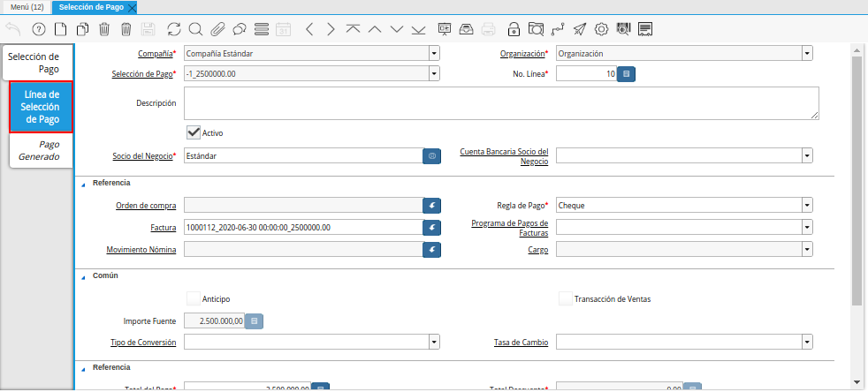Create a new record with blank page icon
Image resolution: width=868 pixels, height=392 pixels.
pos(60,29)
